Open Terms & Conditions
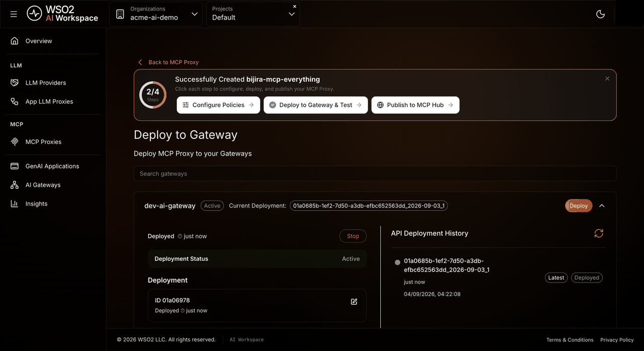Screen dimensions: 644x351 570,339
